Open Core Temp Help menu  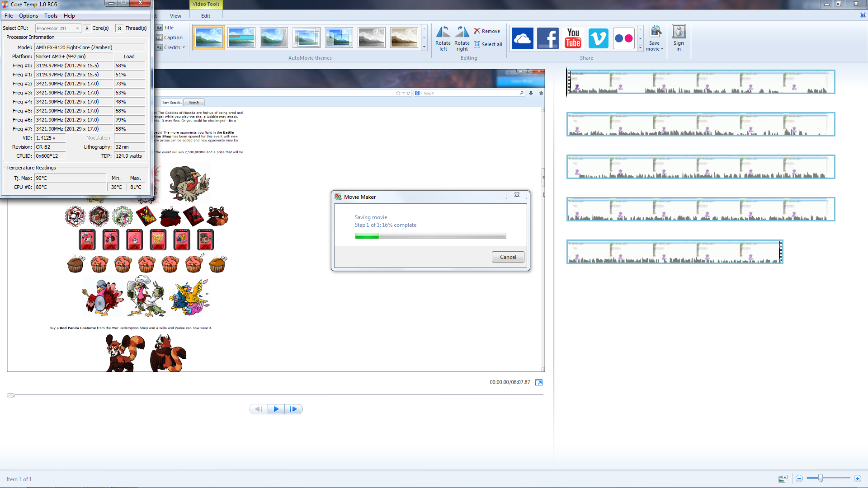[69, 16]
